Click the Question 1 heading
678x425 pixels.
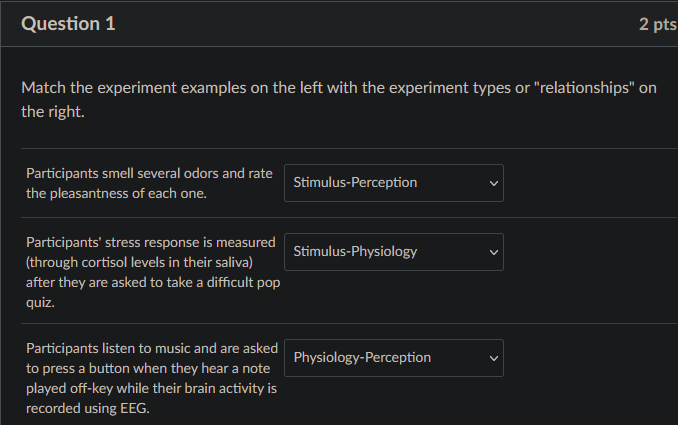click(68, 23)
